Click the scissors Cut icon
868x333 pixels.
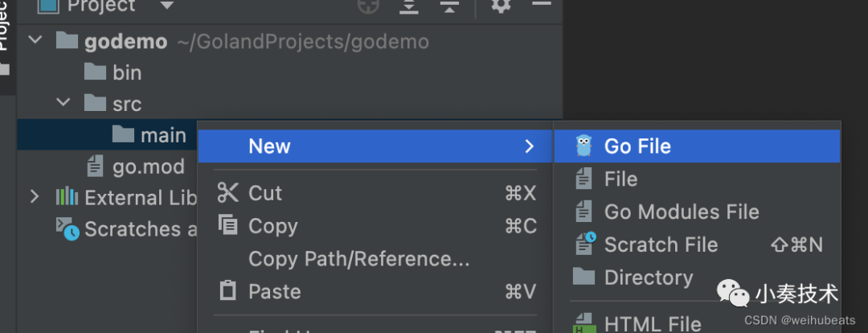pyautogui.click(x=229, y=193)
